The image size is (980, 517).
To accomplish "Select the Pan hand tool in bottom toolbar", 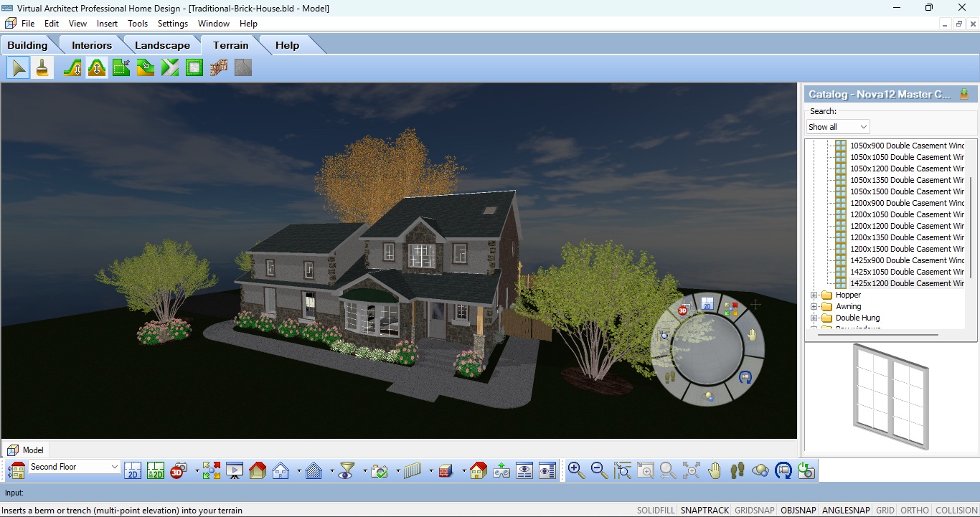I will pyautogui.click(x=714, y=470).
